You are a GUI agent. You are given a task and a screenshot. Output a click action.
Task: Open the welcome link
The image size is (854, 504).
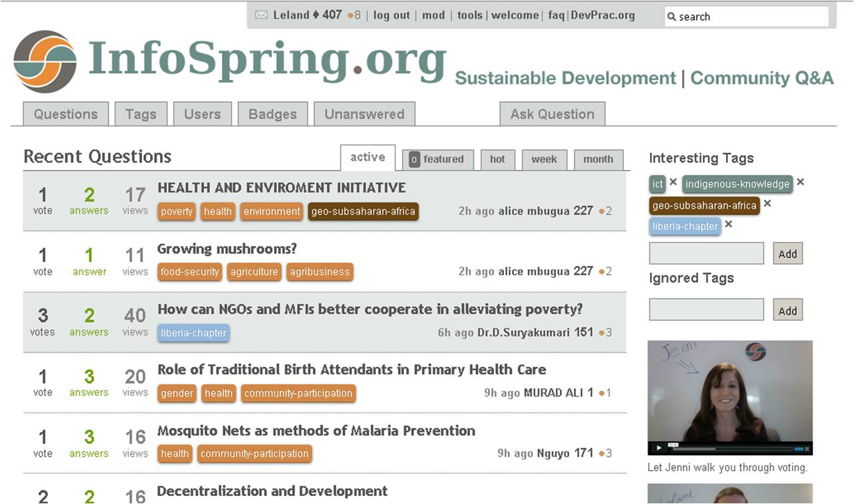[515, 15]
